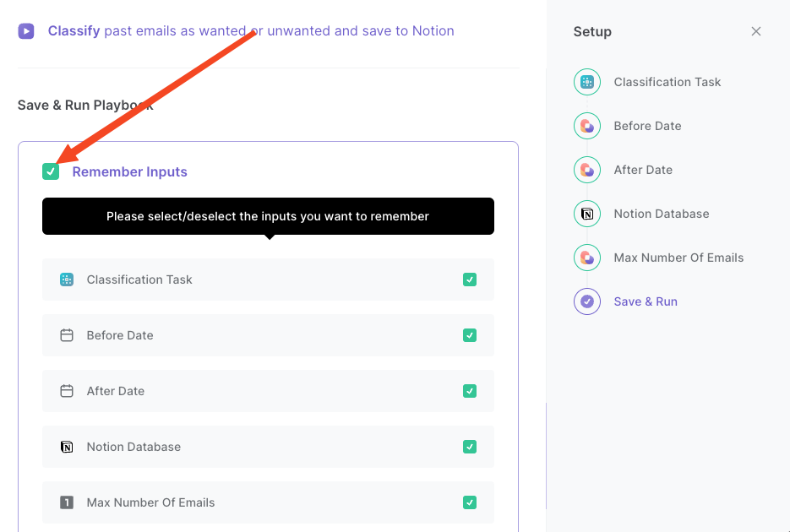Select the Max Number Of Emails row text
This screenshot has height=532, width=790.
150,502
